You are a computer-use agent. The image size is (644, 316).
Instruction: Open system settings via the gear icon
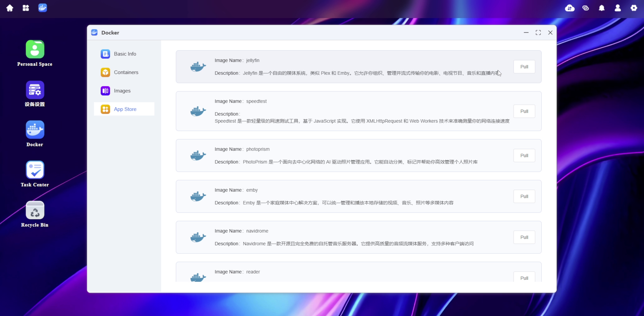coord(634,8)
